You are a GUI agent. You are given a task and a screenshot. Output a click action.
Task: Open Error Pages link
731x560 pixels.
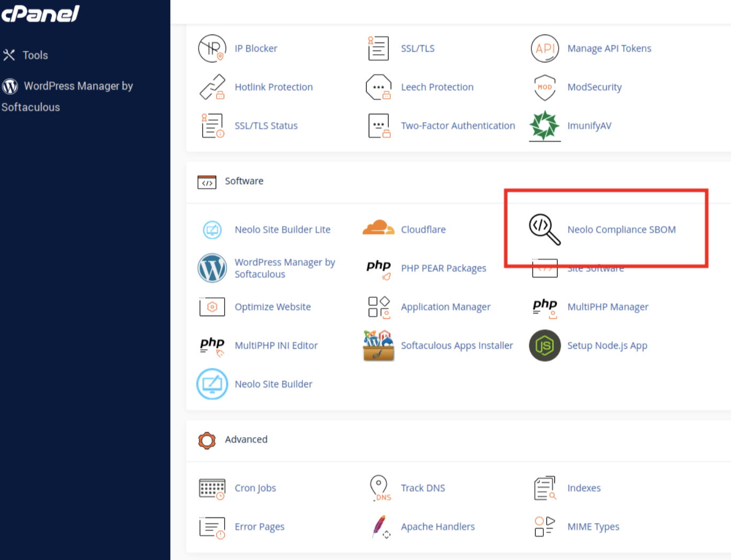pyautogui.click(x=260, y=526)
